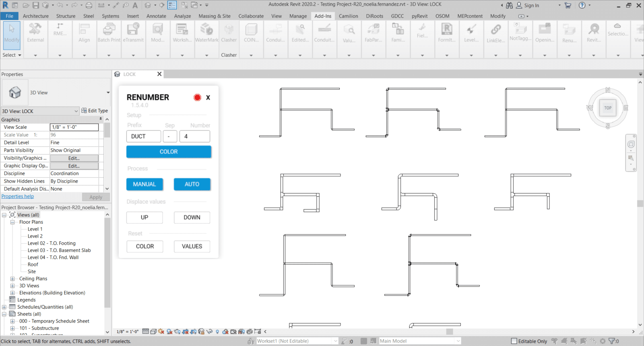Click the UP displace values button
This screenshot has height=346, width=644.
tap(144, 217)
